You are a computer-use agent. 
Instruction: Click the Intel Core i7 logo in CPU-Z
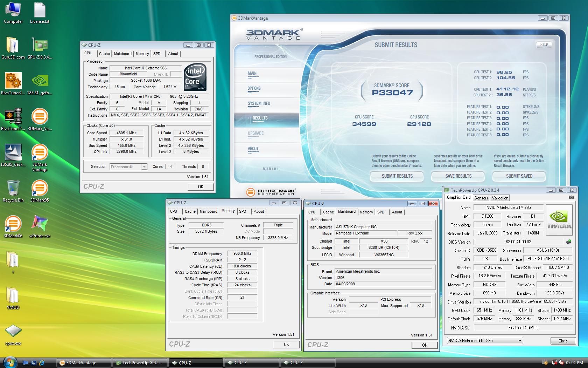click(195, 77)
